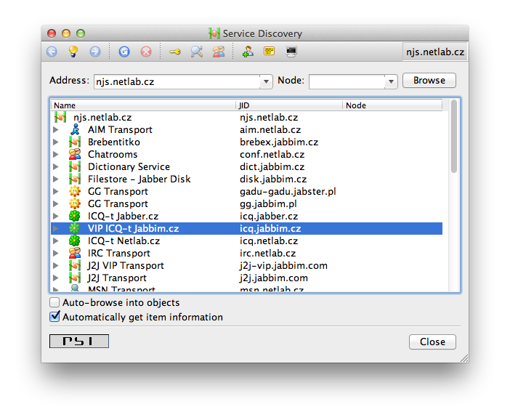Go back with the blue left arrow
The image size is (510, 420).
click(x=52, y=52)
